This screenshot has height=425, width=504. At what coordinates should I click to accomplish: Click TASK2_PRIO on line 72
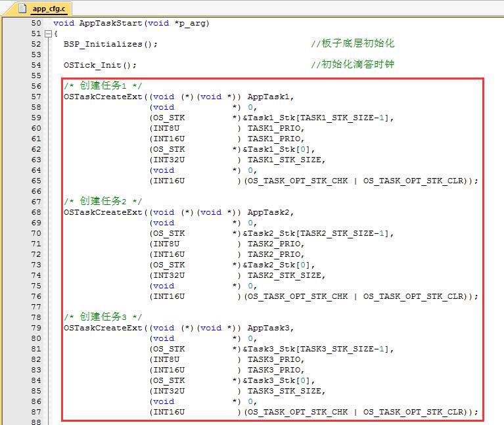[274, 254]
